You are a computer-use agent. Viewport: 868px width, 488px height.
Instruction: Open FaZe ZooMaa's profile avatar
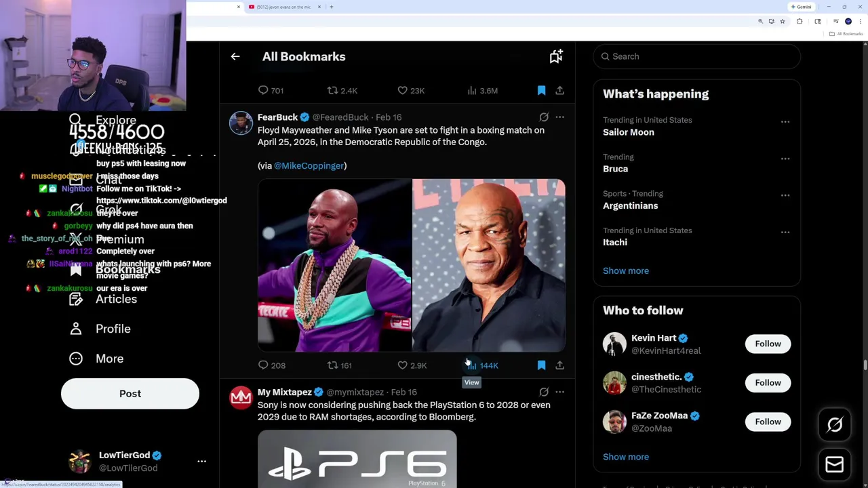(x=614, y=422)
